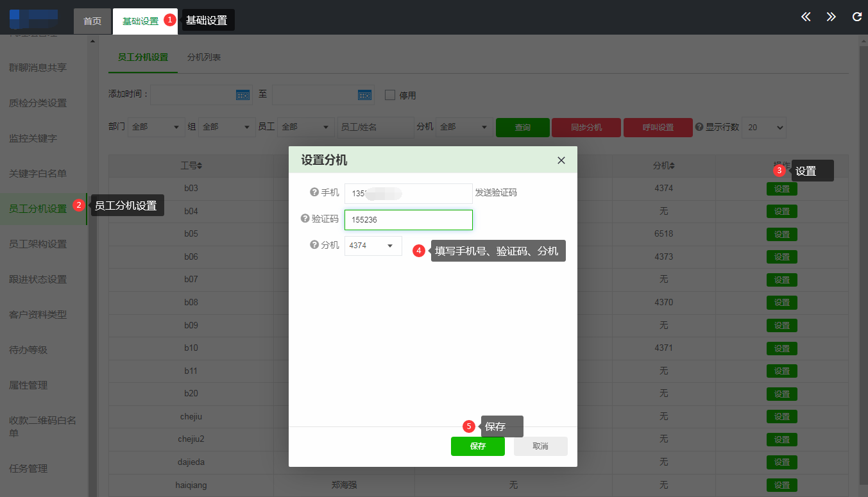Click help icon beside 显示行数

coord(699,127)
